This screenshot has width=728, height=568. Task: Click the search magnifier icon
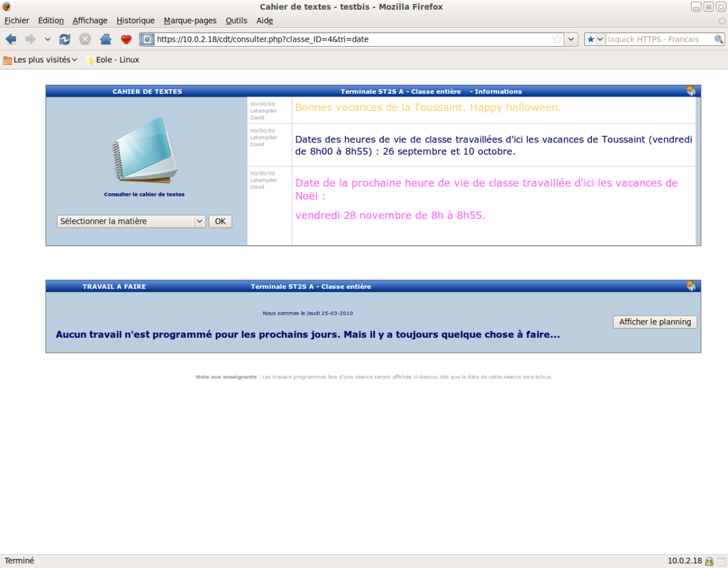click(719, 39)
